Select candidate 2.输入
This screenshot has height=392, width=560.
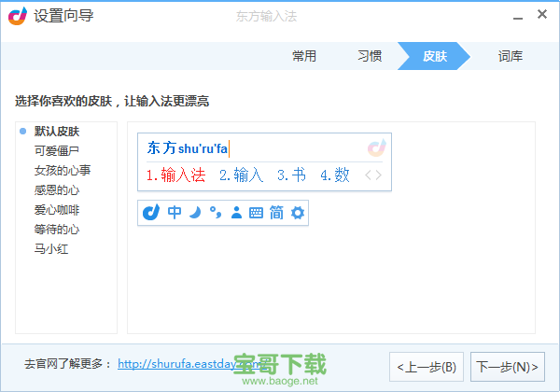241,175
